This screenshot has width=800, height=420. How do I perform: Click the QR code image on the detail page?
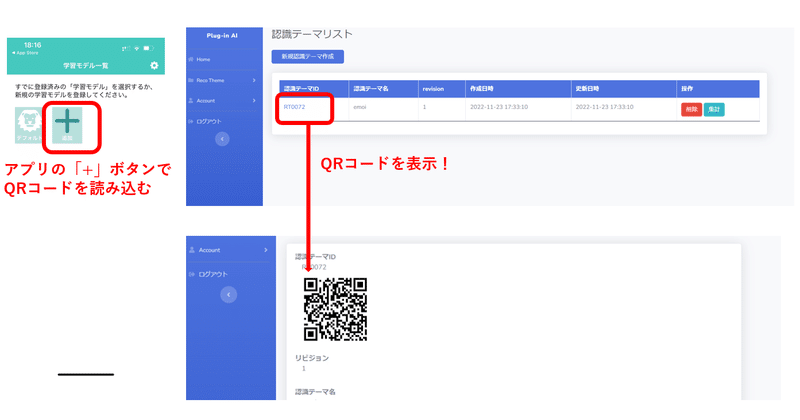(335, 309)
